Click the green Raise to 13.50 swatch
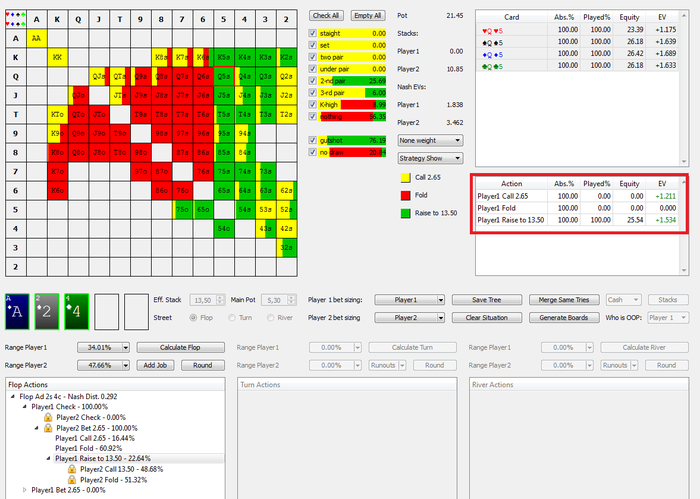 pos(405,213)
